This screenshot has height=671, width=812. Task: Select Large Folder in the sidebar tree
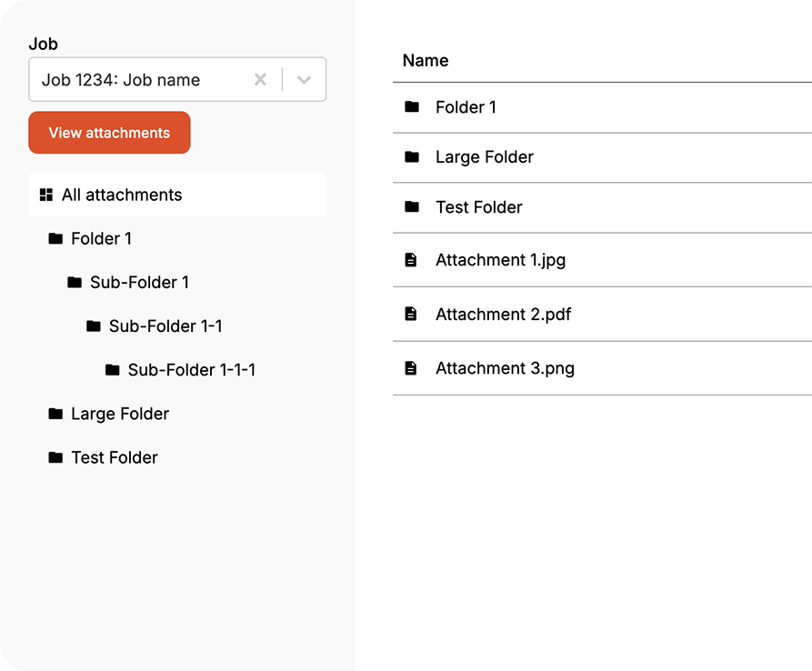120,414
